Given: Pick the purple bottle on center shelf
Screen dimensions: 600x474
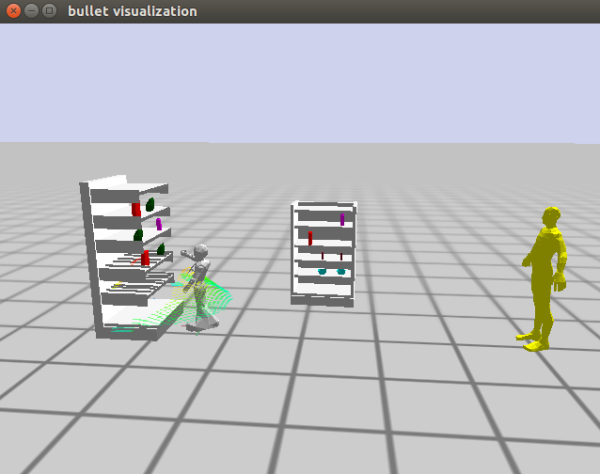Looking at the screenshot, I should [x=342, y=220].
